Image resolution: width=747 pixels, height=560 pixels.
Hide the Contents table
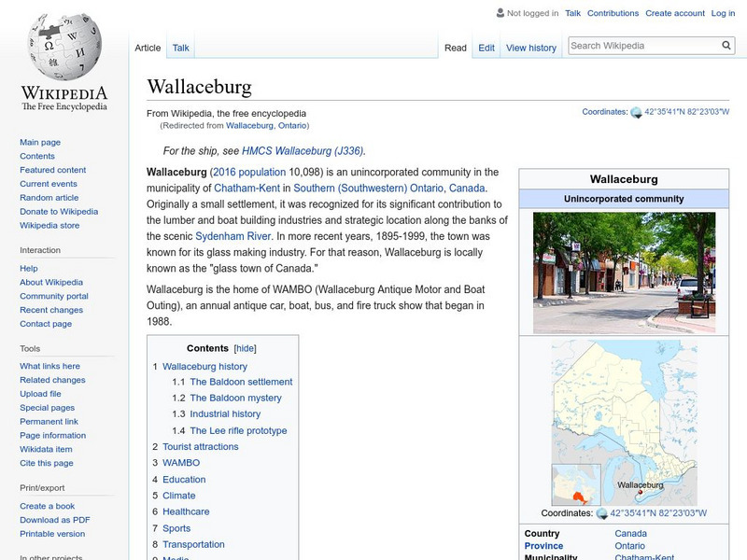point(245,348)
